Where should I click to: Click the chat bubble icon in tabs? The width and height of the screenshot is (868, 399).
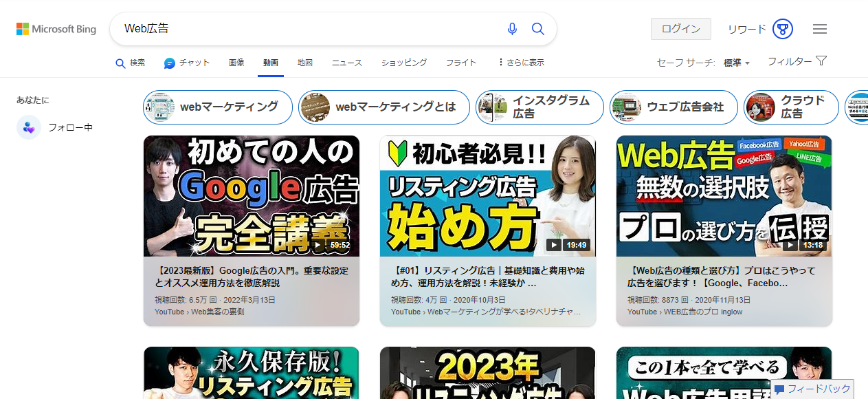coord(170,63)
